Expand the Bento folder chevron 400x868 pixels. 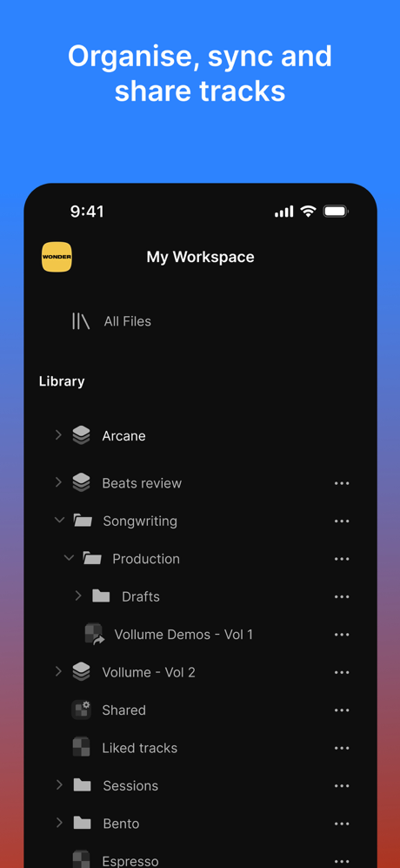[x=59, y=823]
